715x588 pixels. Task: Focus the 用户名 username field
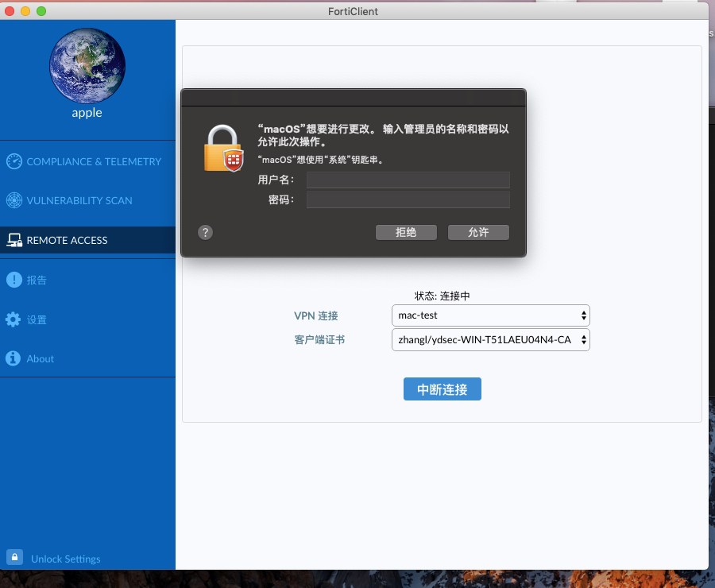pos(408,180)
